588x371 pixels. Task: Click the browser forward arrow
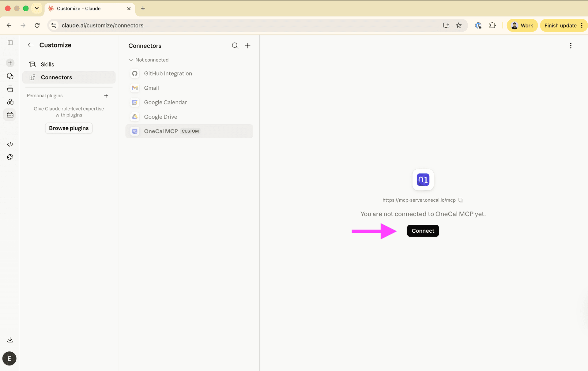[23, 25]
